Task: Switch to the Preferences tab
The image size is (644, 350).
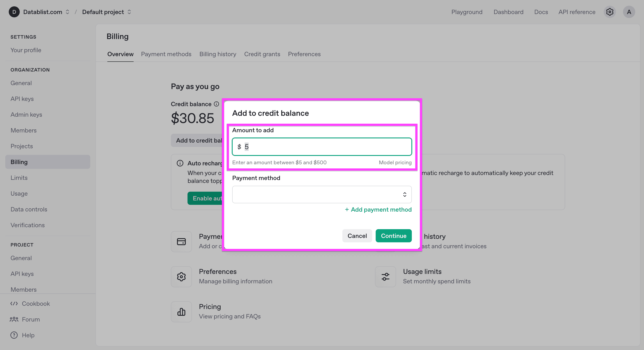Action: [x=304, y=54]
